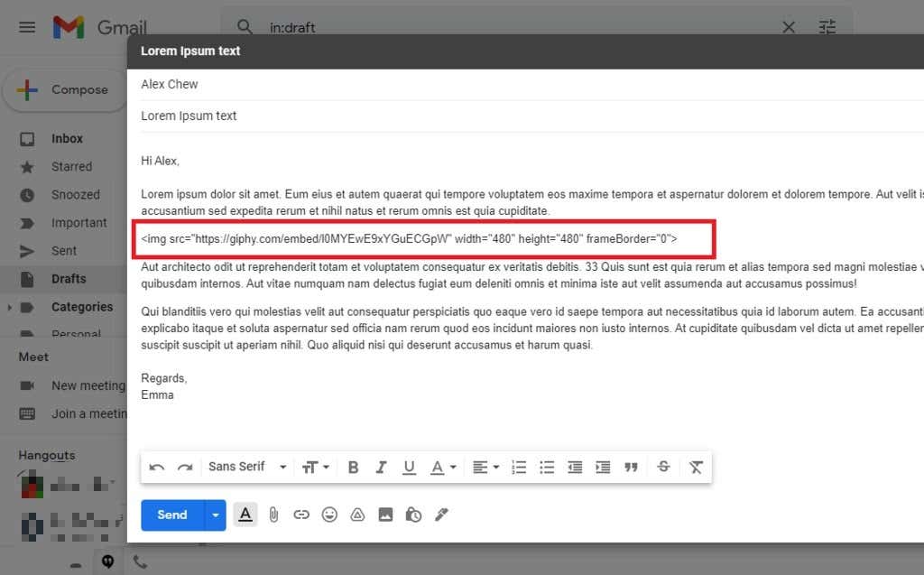Open Gmail's main hamburger menu
Viewport: 924px width, 575px height.
point(26,27)
